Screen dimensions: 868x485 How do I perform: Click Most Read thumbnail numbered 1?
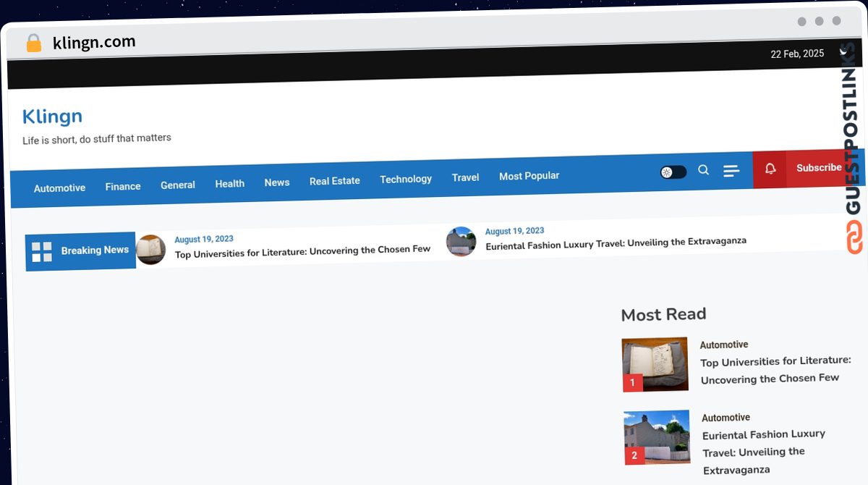655,364
